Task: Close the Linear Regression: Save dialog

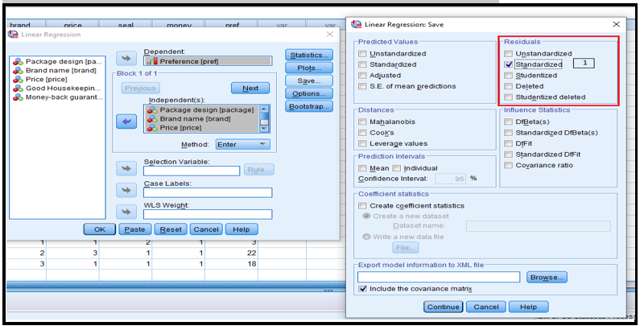Action: 617,26
